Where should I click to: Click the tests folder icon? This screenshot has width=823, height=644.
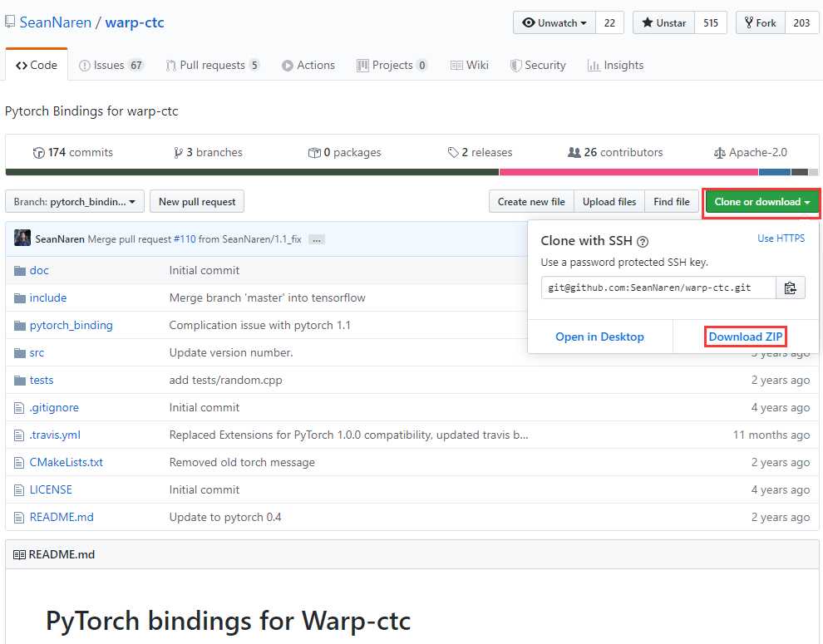click(x=20, y=380)
